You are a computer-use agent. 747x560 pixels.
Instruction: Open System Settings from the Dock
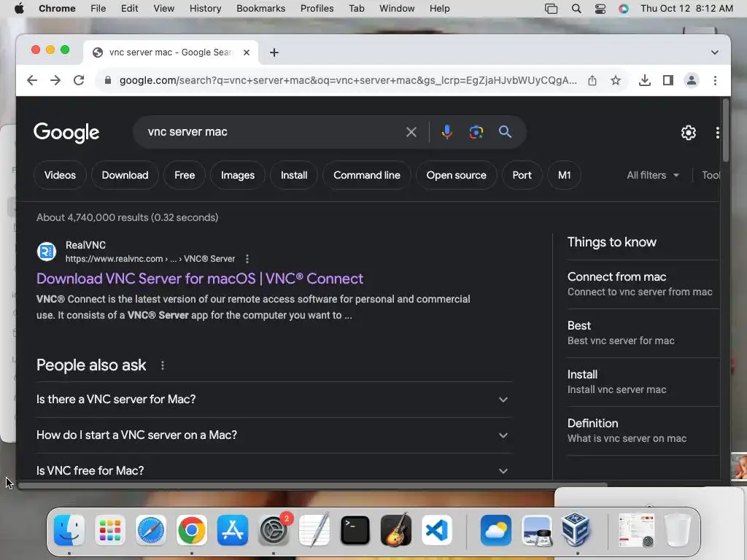274,530
